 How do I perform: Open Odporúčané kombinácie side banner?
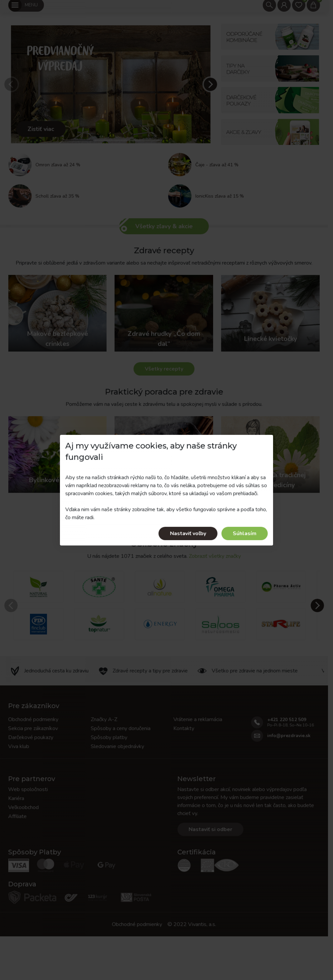[x=270, y=37]
